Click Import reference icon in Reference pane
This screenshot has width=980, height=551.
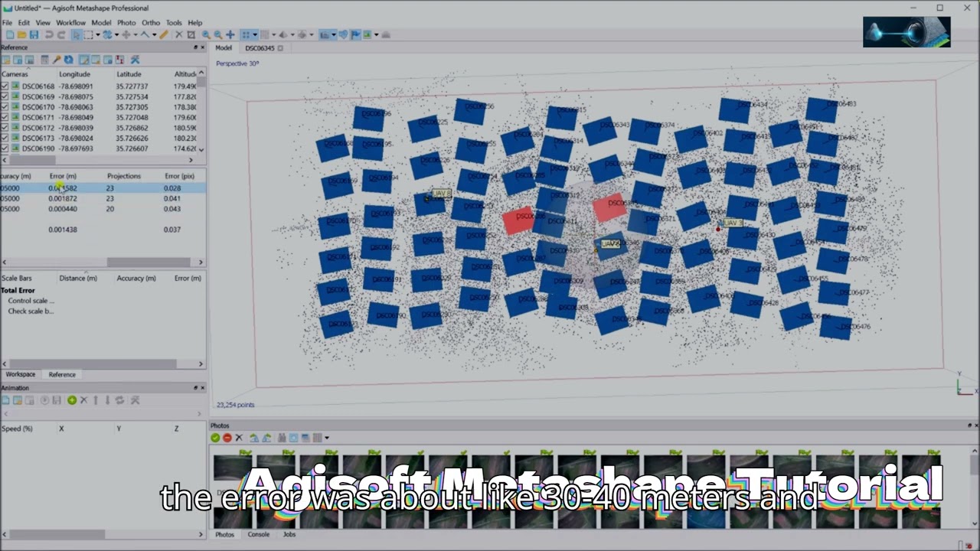6,60
